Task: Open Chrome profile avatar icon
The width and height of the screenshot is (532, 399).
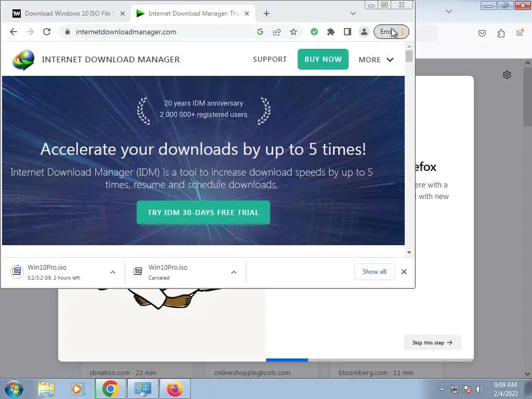Action: click(x=364, y=32)
